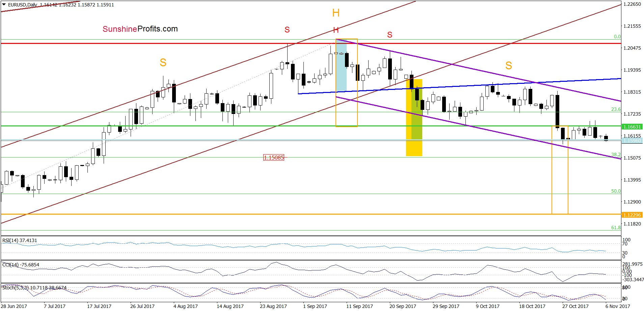
Task: Click the 1.12900 price axis label
Action: 632,202
